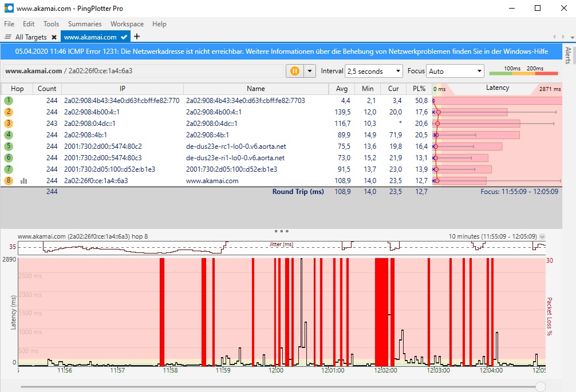The width and height of the screenshot is (576, 392).
Task: Open the Focus Auto combo box
Action: coord(455,71)
